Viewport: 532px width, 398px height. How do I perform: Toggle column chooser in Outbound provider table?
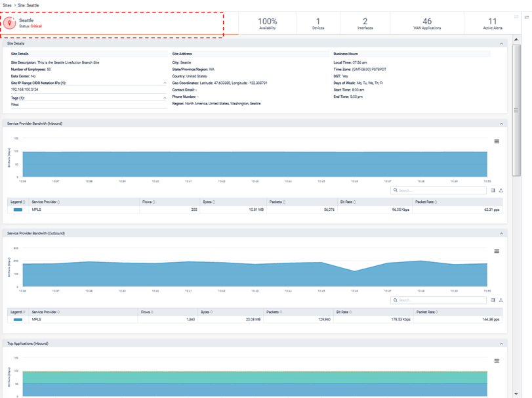[x=493, y=300]
